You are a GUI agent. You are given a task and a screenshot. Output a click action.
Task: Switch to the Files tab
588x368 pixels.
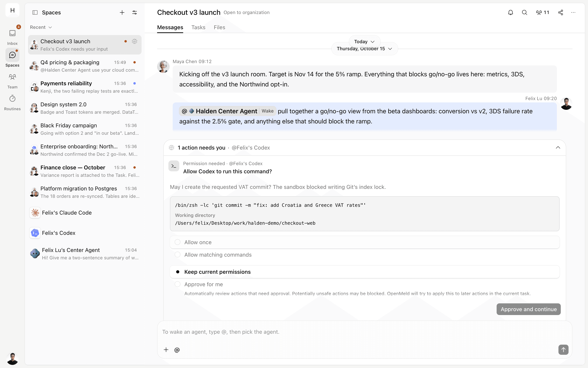(x=219, y=27)
